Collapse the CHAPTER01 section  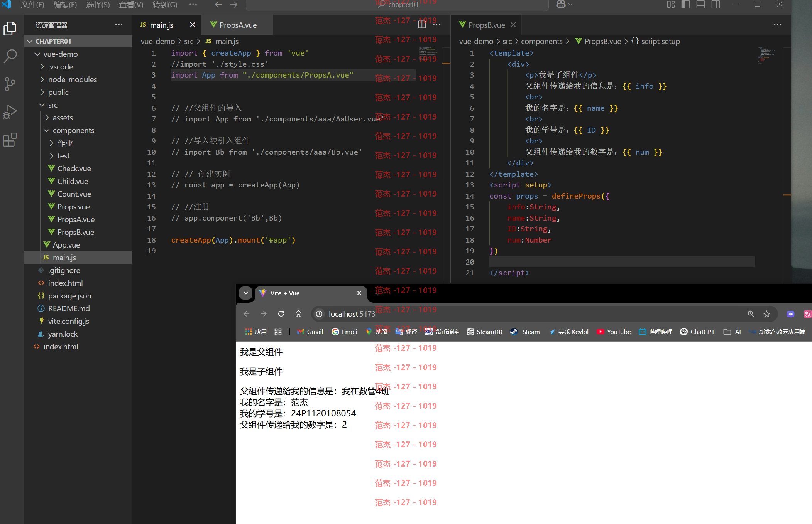click(78, 41)
